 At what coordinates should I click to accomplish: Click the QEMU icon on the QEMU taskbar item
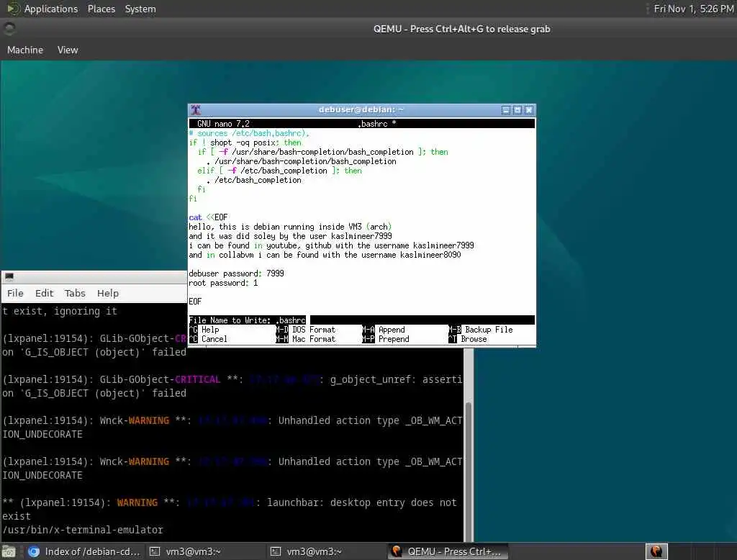(397, 551)
